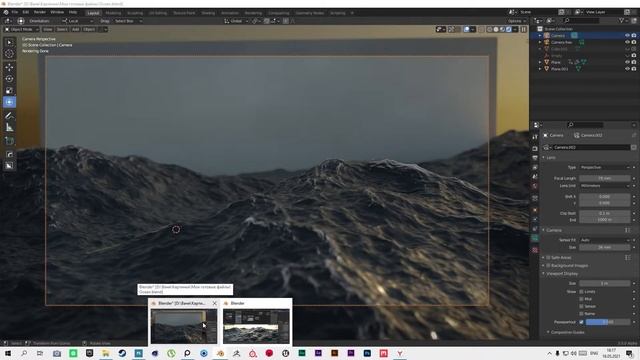Select the Scale tool in the viewport toolbar
Image resolution: width=640 pixels, height=360 pixels.
click(9, 91)
